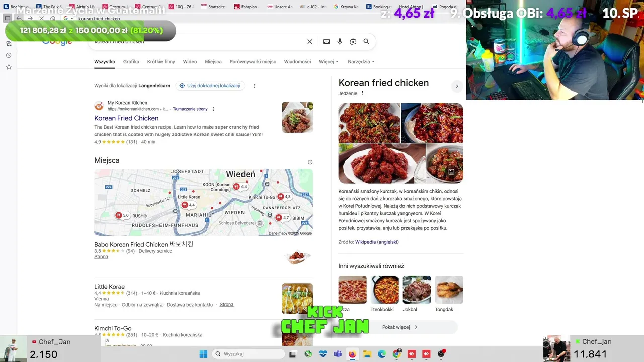
Task: Open the Little Korae food thumbnail
Action: pos(297,299)
